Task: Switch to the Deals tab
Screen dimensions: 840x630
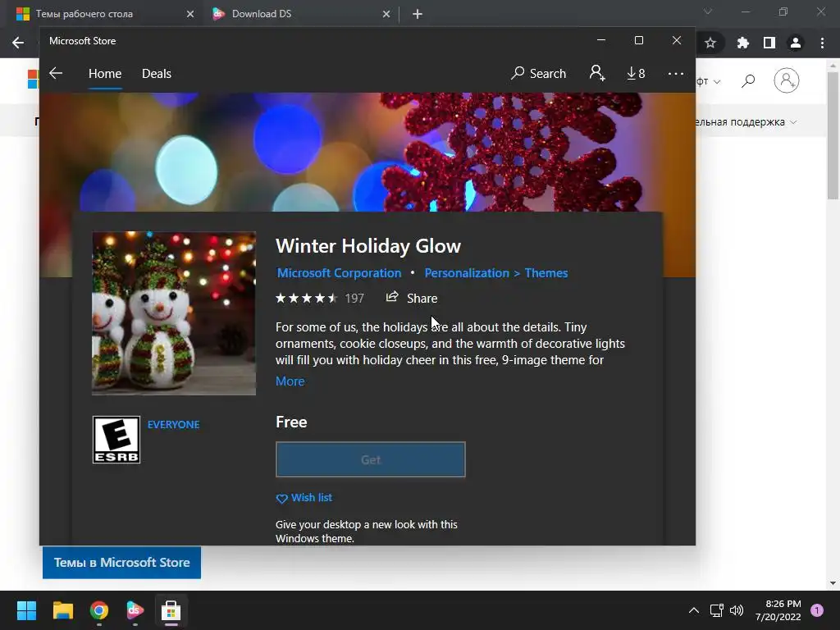Action: 157,73
